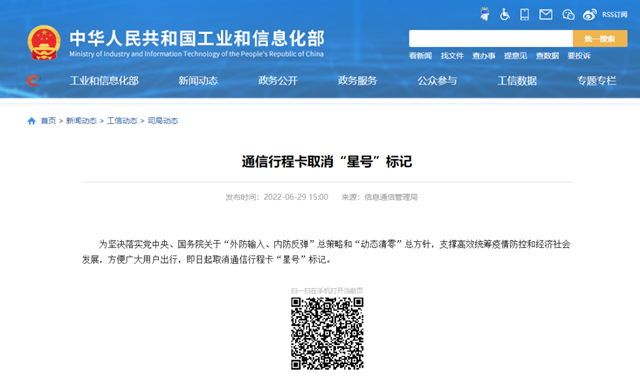
Task: Click the article title 通信行程卡取消“星号”标记
Action: pyautogui.click(x=327, y=162)
